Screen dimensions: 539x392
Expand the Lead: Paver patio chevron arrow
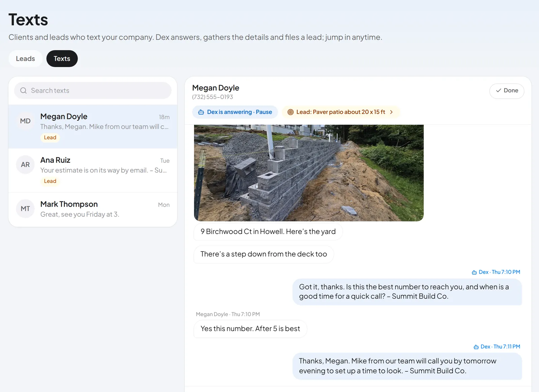391,112
